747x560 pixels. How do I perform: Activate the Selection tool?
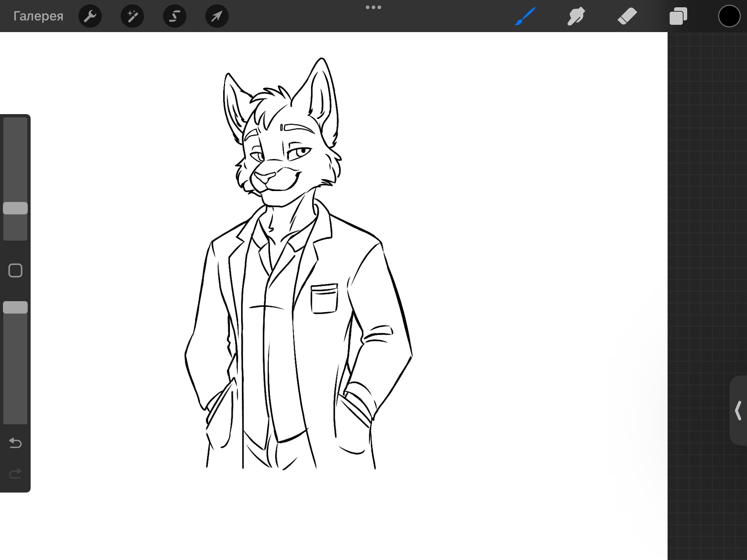tap(174, 16)
